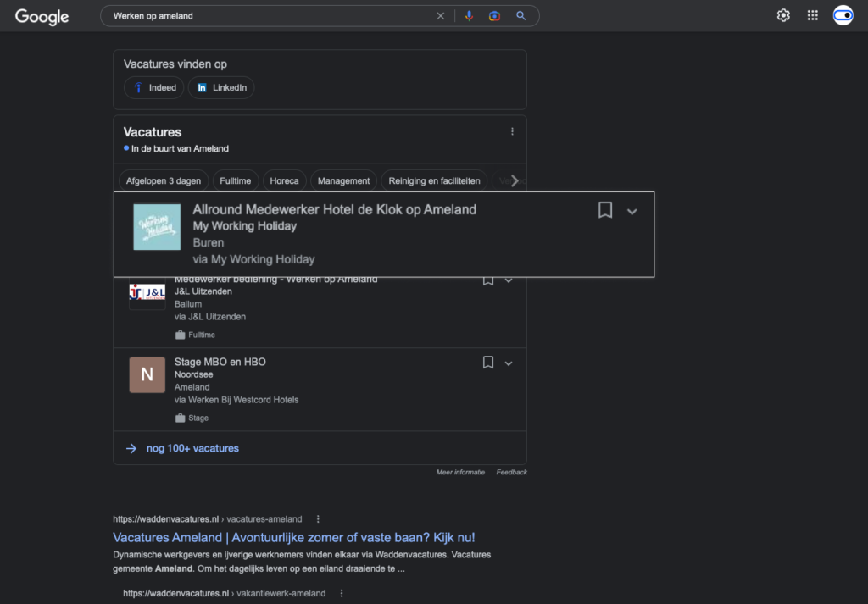Open My Working Holiday logo thumbnail

click(x=157, y=227)
